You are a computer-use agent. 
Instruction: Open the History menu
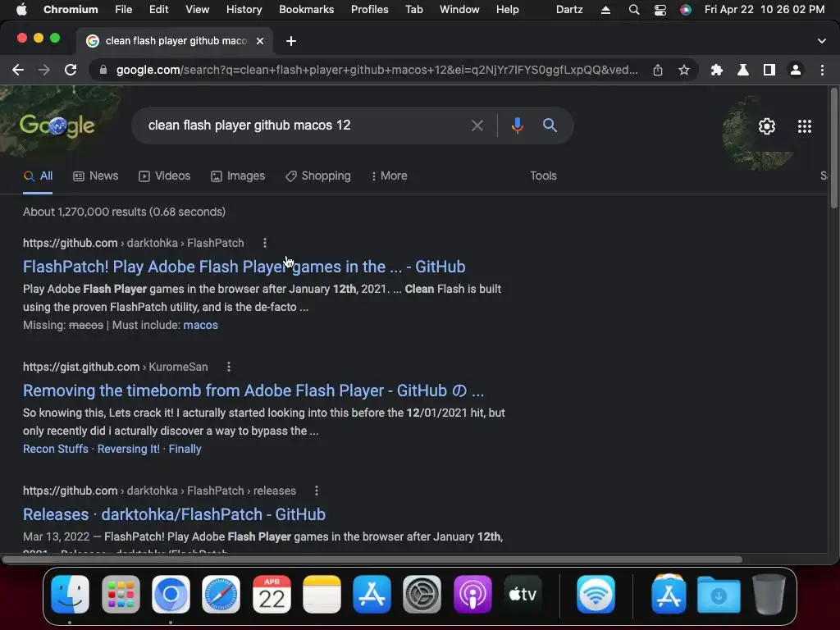[244, 9]
